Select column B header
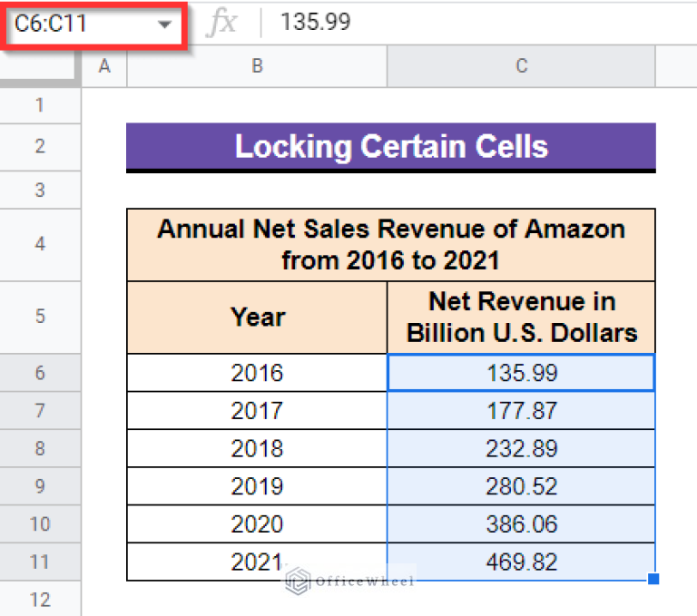Image resolution: width=697 pixels, height=616 pixels. pyautogui.click(x=257, y=66)
